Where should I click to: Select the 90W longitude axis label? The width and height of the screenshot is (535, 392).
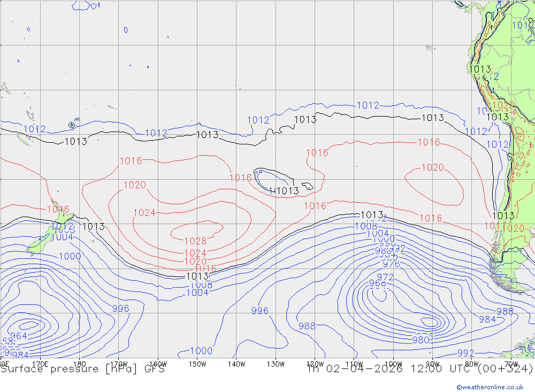point(433,364)
